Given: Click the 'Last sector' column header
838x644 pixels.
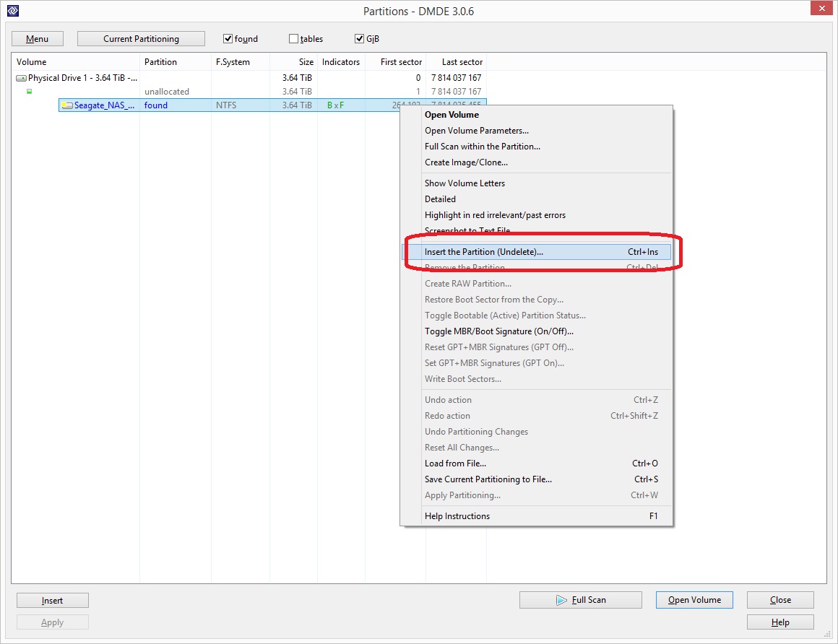Looking at the screenshot, I should 456,62.
